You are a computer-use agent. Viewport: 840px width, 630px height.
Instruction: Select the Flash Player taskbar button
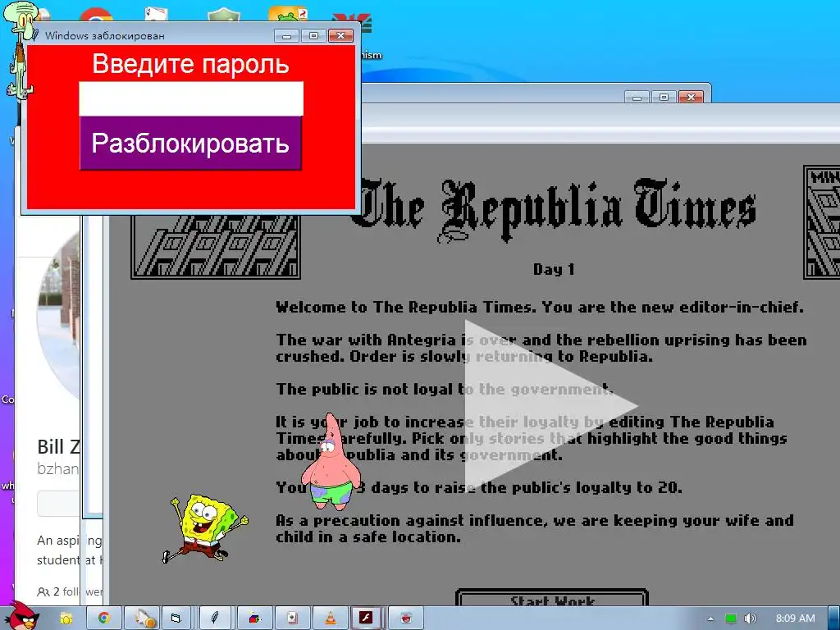pyautogui.click(x=367, y=619)
